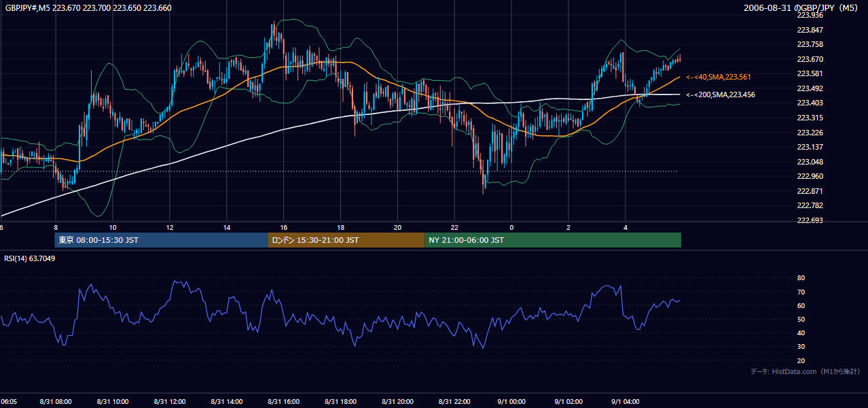Viewport: 868px width, 408px height.
Task: Click RSI scale value 30
Action: point(801,347)
